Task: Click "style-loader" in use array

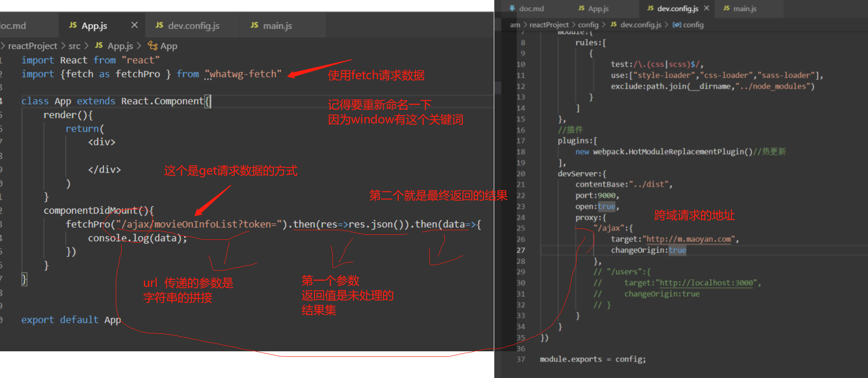Action: (665, 76)
